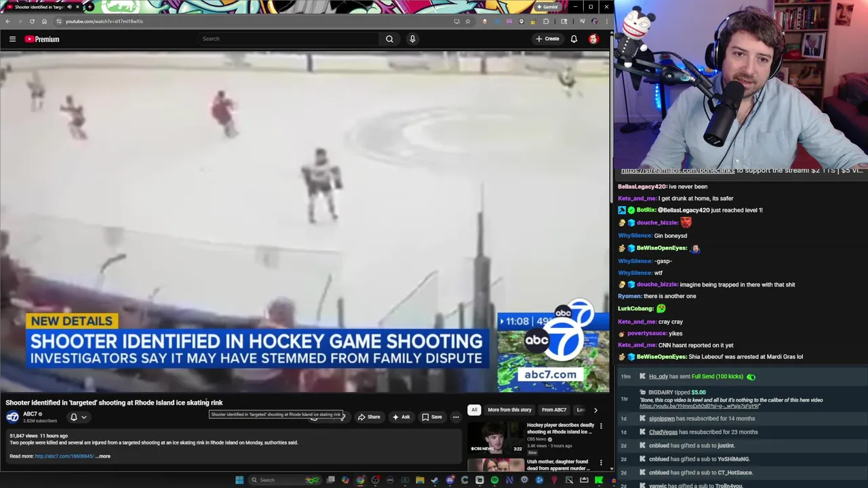
Task: Open the browser home page
Action: (x=44, y=21)
